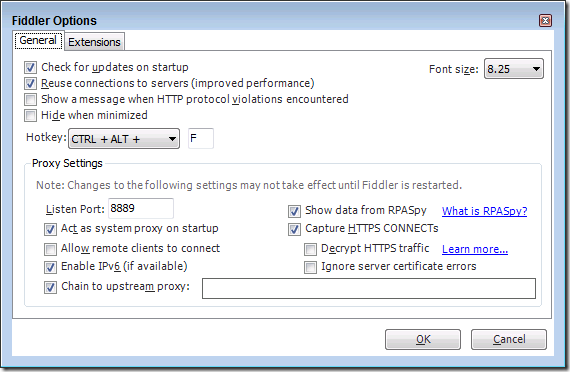The width and height of the screenshot is (570, 372).
Task: Open the What is RPASpy? link
Action: 485,211
